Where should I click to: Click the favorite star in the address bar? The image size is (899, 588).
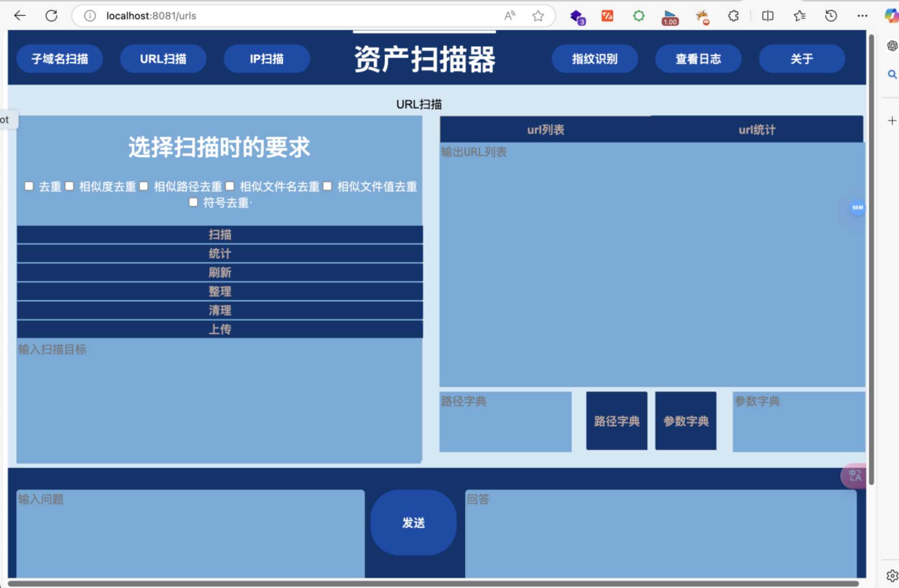tap(538, 16)
